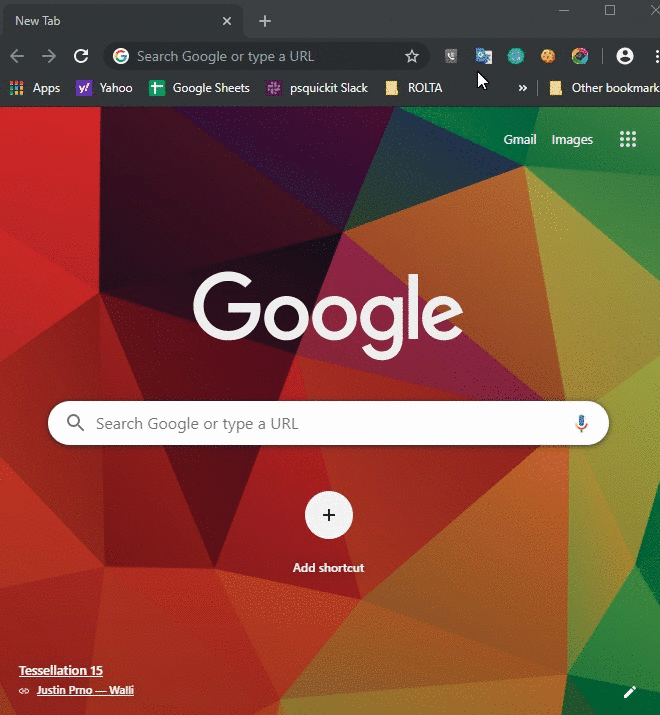
Task: Add a shortcut with the plus circle
Action: [x=328, y=515]
